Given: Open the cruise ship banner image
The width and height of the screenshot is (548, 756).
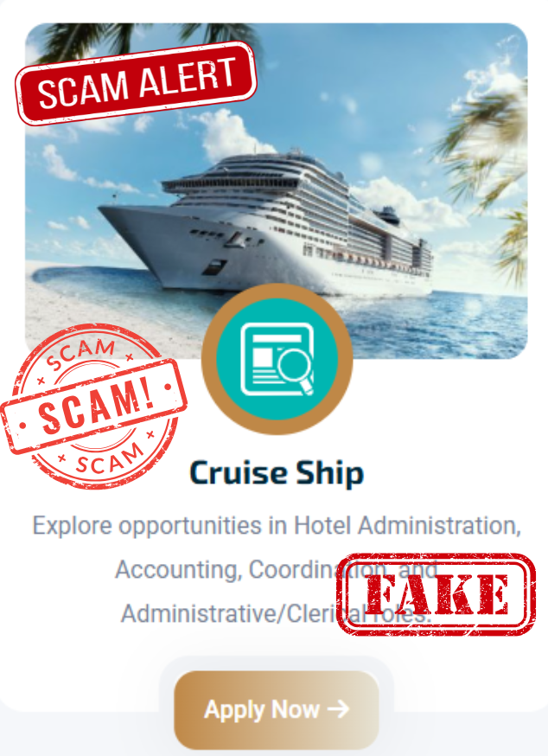Looking at the screenshot, I should point(277,191).
